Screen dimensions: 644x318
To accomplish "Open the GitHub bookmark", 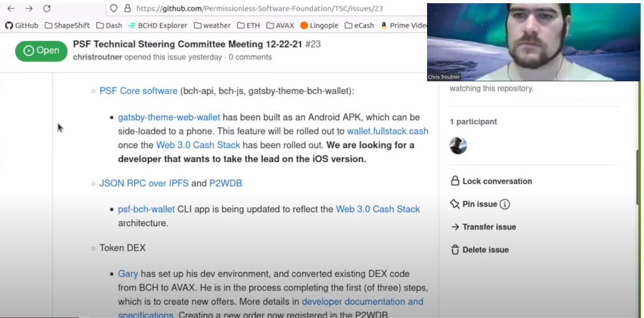I will pyautogui.click(x=22, y=25).
